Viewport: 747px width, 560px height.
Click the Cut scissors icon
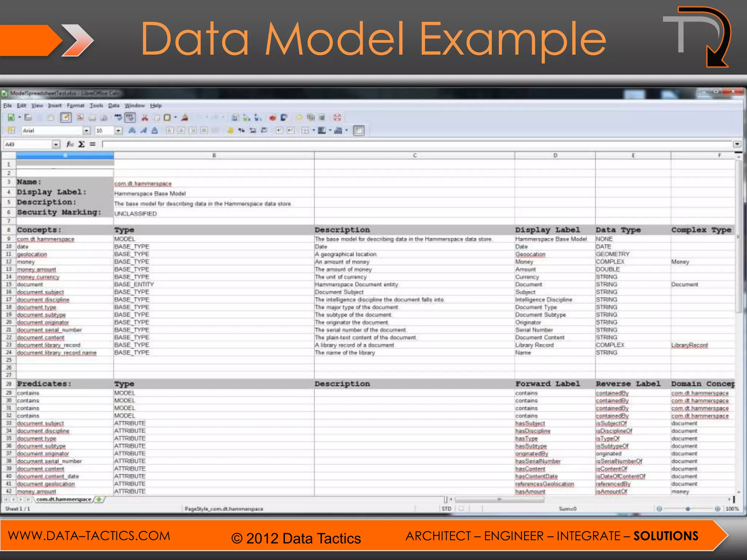(x=145, y=117)
